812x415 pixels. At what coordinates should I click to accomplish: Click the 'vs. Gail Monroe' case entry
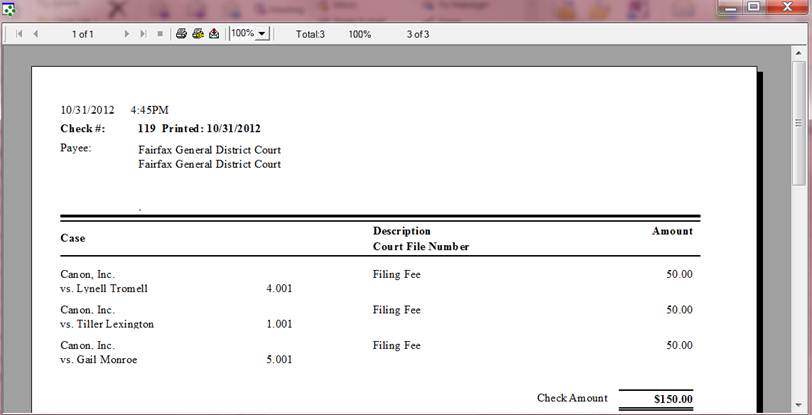[98, 360]
